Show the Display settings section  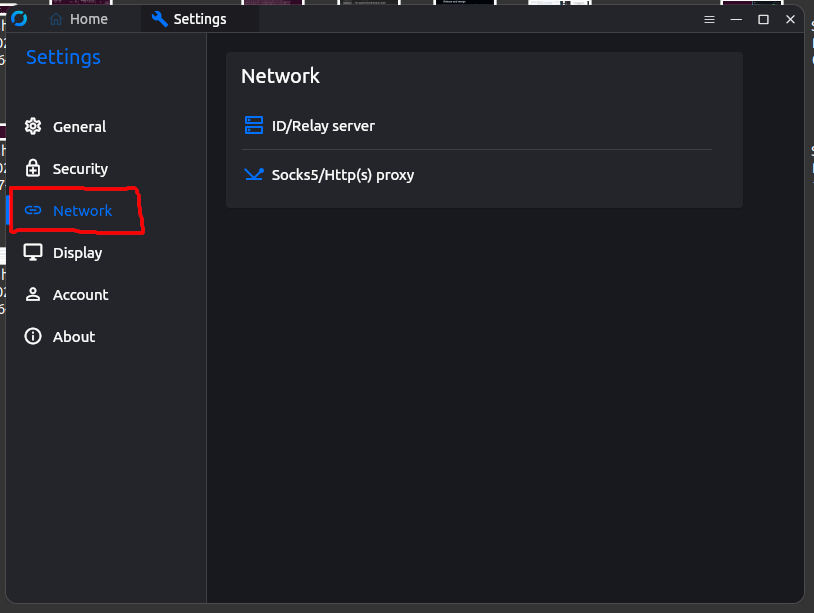point(77,253)
